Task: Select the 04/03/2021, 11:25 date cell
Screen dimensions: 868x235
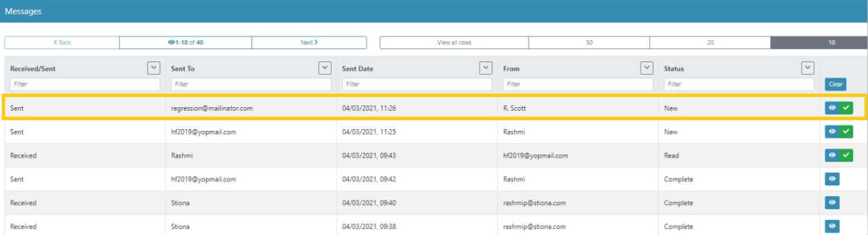Action: pyautogui.click(x=417, y=132)
